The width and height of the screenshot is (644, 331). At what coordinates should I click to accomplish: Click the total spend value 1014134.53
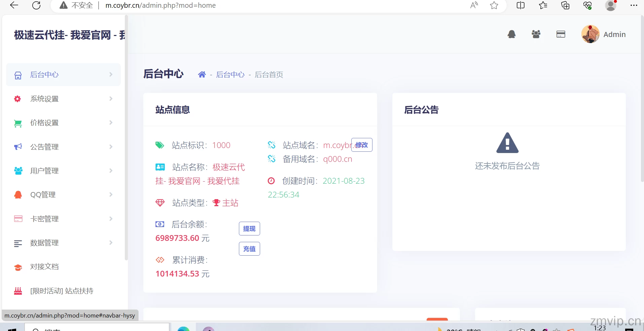pyautogui.click(x=177, y=274)
